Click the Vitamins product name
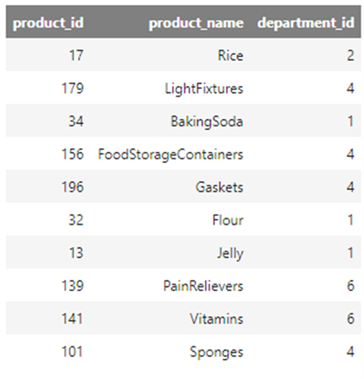Screen dimensions: 364x379 point(216,319)
